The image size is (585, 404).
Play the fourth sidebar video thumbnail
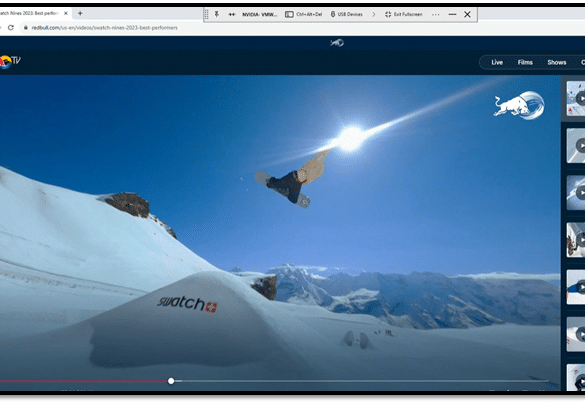click(576, 240)
